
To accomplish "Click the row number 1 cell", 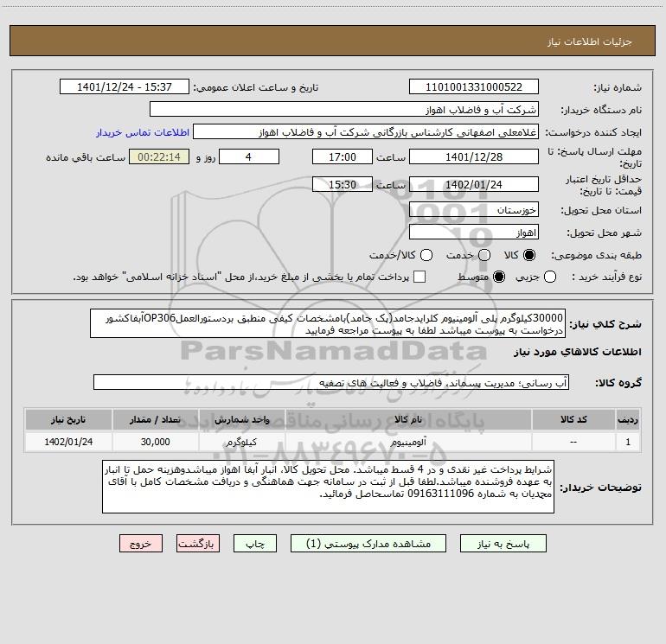I will (628, 442).
